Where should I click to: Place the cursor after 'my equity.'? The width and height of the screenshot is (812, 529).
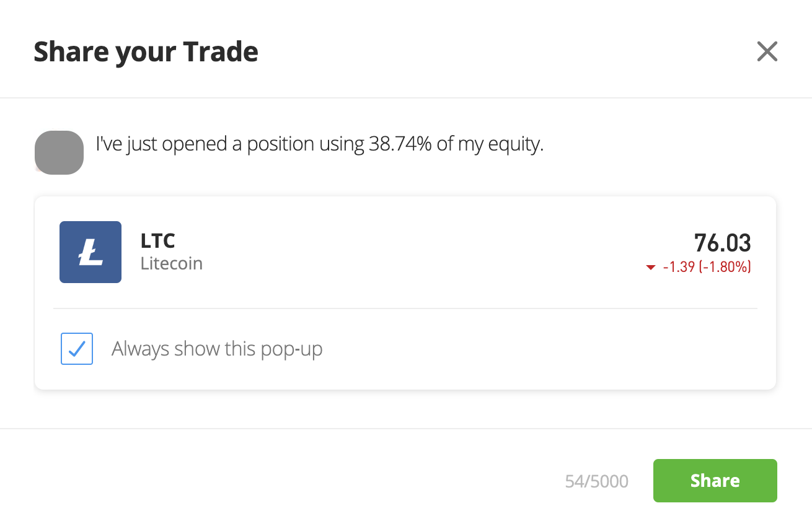pyautogui.click(x=545, y=144)
